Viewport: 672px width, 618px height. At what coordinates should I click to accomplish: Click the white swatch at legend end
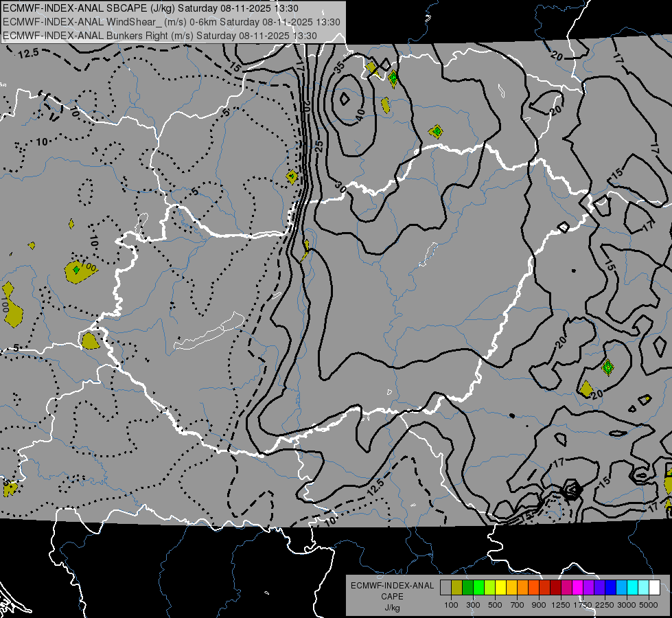point(654,588)
